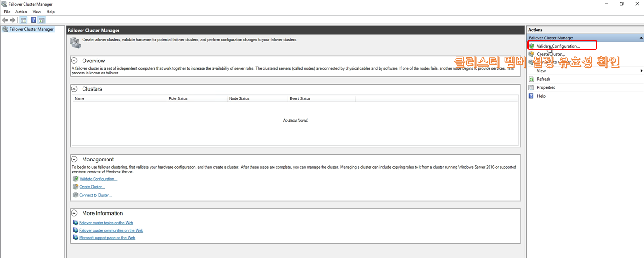Screen dimensions: 644x258
Task: Click the Validate Configuration icon under Management
Action: click(75, 179)
